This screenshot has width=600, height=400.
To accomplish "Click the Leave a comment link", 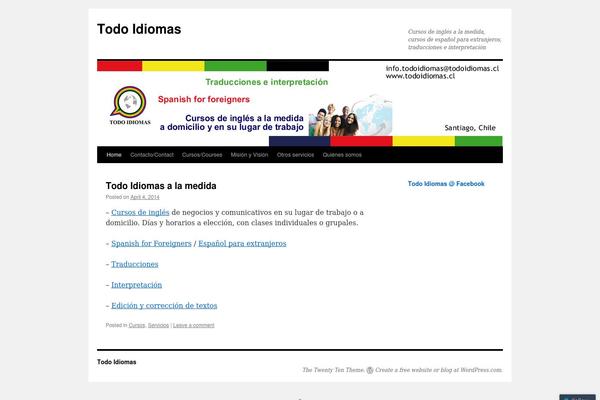I will (194, 325).
